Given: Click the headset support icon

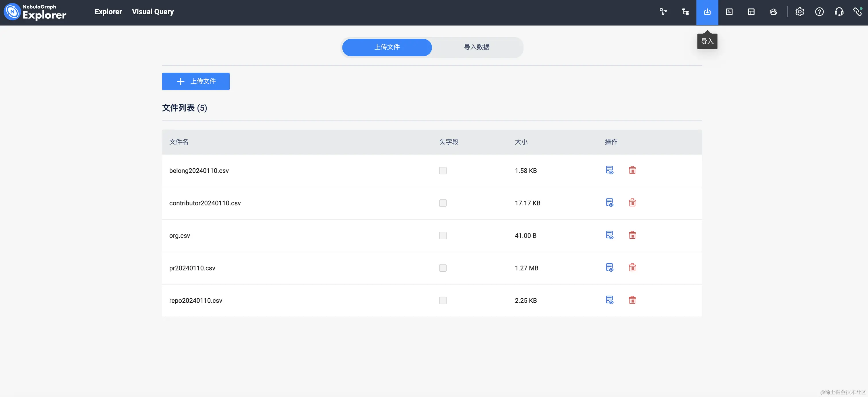Looking at the screenshot, I should (x=839, y=12).
